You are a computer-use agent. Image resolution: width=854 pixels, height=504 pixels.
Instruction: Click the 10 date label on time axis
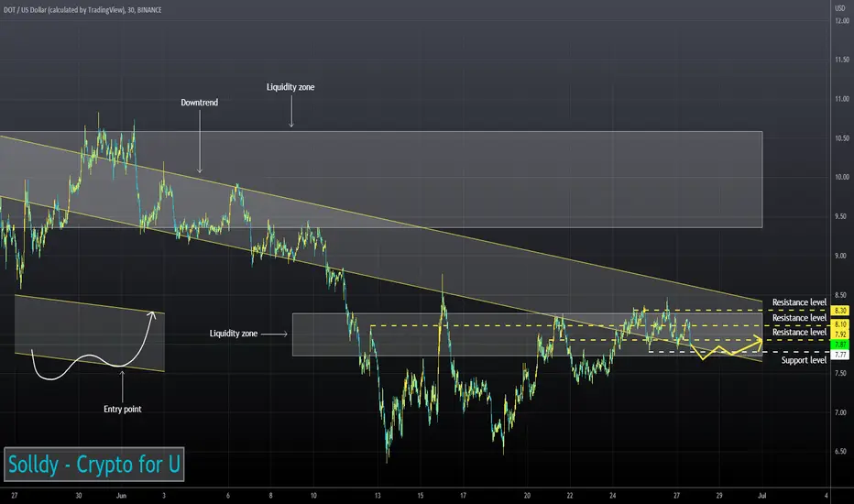coord(313,495)
